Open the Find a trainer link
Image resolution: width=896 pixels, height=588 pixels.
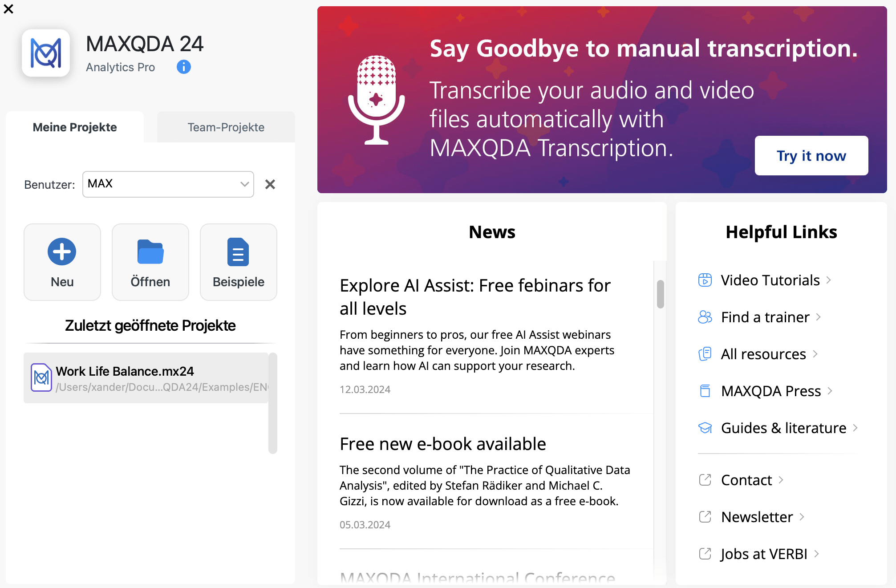pos(765,317)
